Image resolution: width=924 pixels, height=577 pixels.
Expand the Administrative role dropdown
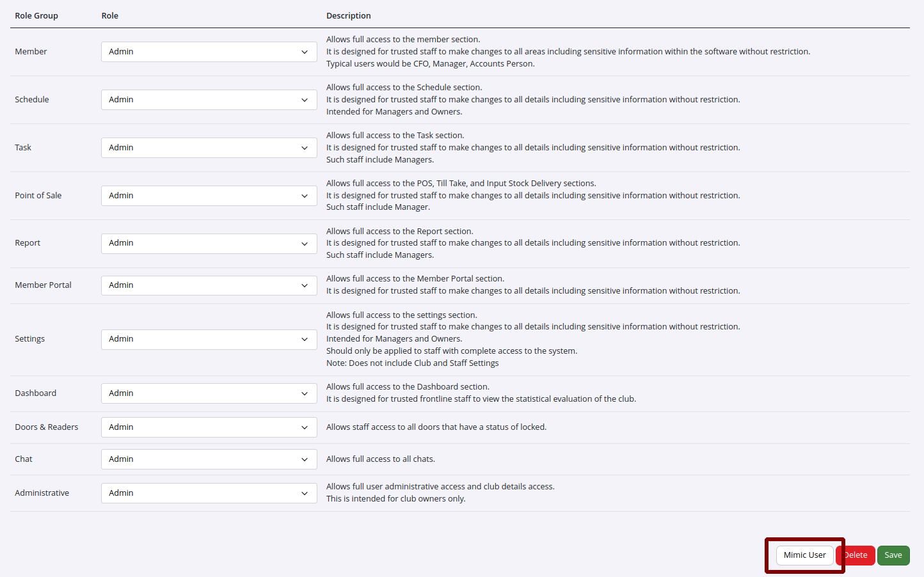[209, 493]
